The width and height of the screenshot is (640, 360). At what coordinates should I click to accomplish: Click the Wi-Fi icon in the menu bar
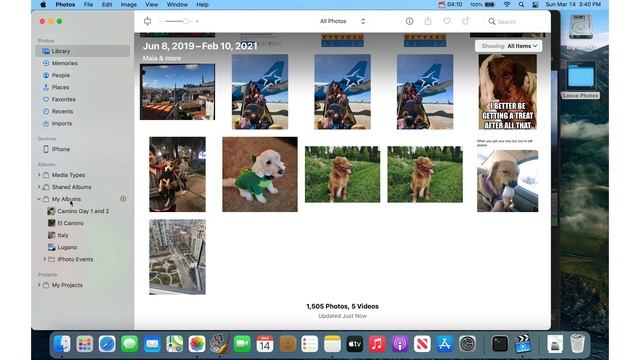pyautogui.click(x=507, y=4)
